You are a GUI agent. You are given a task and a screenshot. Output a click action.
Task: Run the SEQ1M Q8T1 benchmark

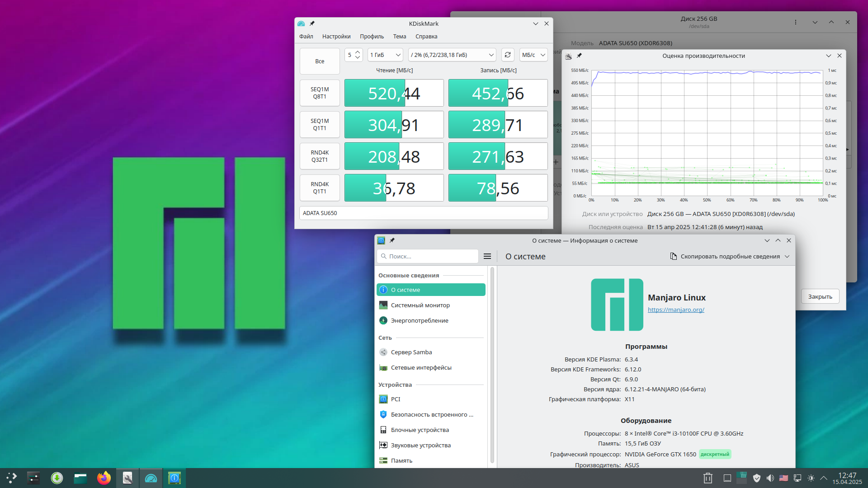(320, 93)
